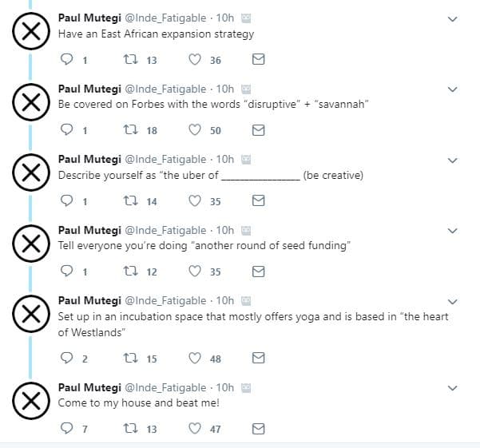Like the Forbes "savannah" tweet
This screenshot has height=448, width=480.
pos(195,130)
